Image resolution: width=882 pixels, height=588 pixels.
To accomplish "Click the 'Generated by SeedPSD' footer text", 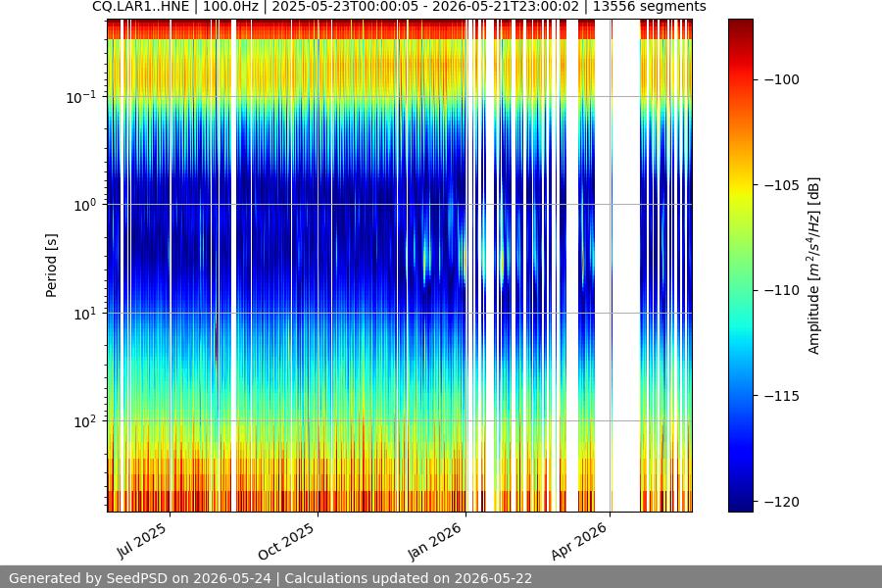I will [270, 578].
